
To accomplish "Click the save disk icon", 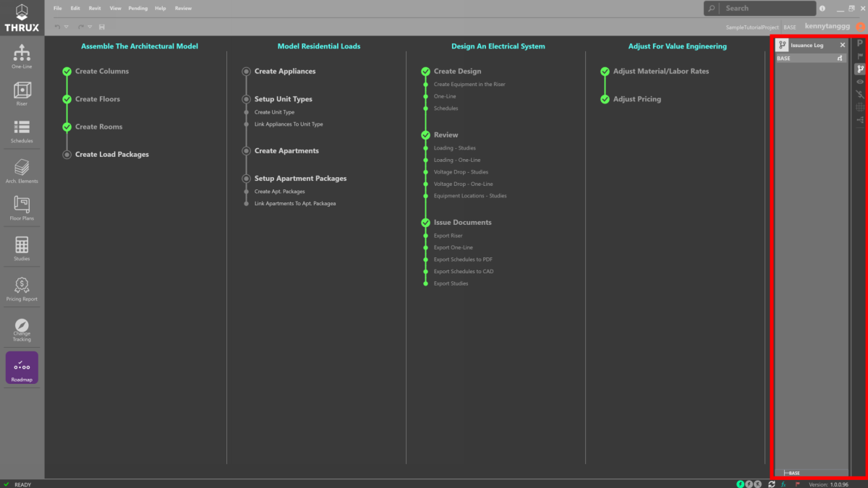I will point(102,27).
